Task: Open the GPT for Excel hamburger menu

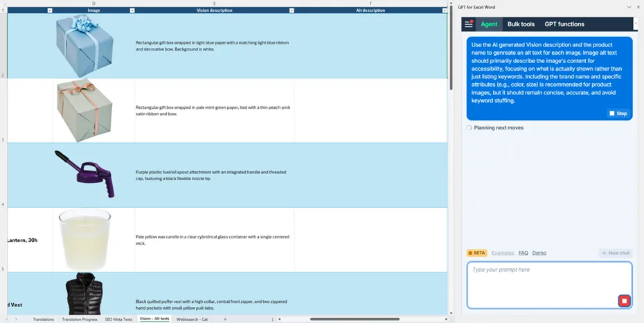Action: click(469, 24)
